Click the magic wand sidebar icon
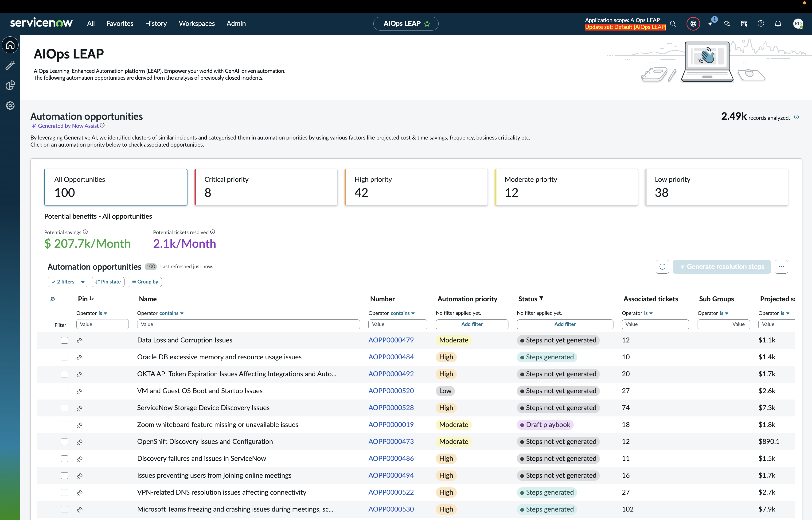The image size is (812, 520). [10, 65]
